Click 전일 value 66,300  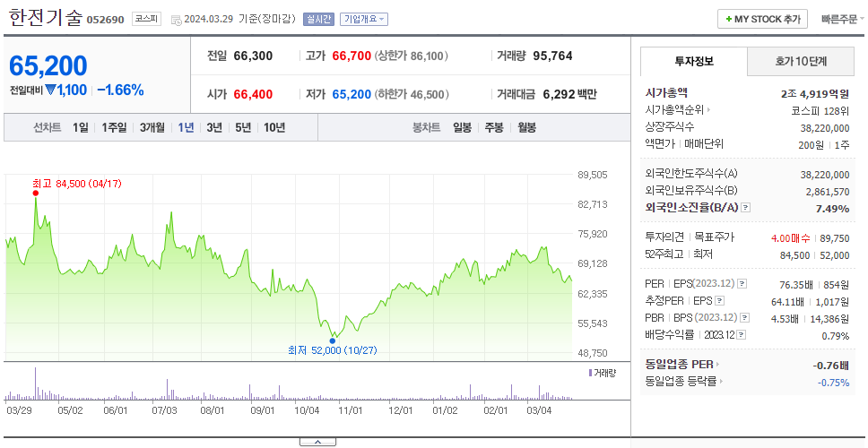click(x=253, y=56)
